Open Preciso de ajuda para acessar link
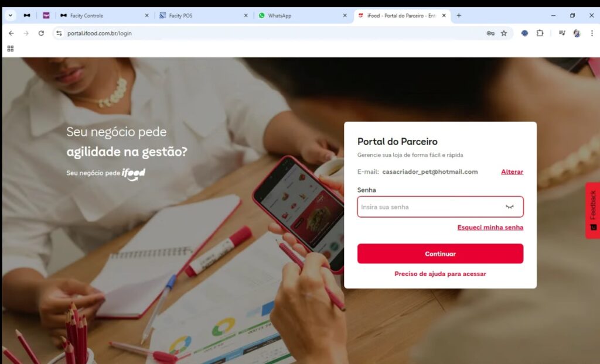The height and width of the screenshot is (364, 600). point(440,274)
